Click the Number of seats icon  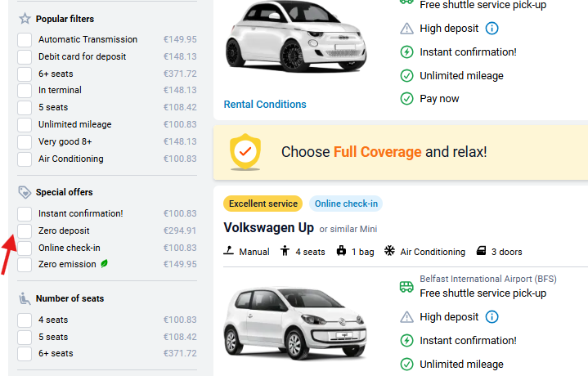(x=25, y=298)
